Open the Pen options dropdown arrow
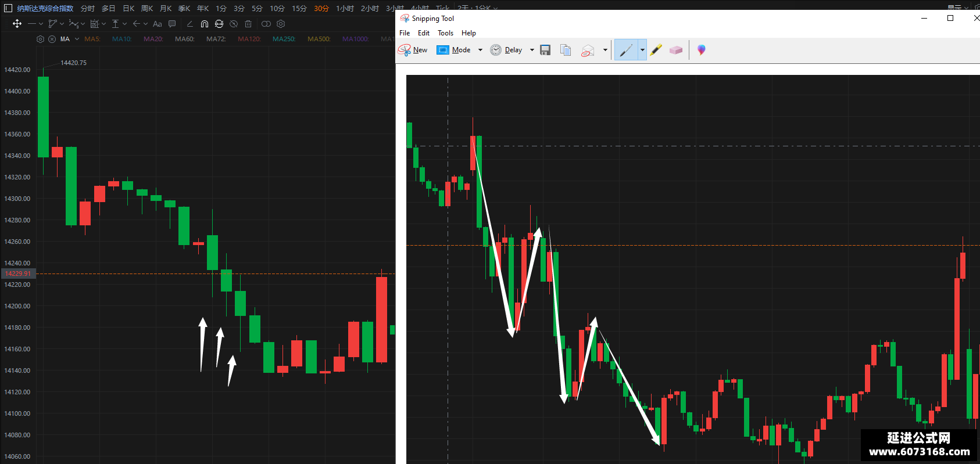Screen dimensions: 980x464 [x=642, y=50]
